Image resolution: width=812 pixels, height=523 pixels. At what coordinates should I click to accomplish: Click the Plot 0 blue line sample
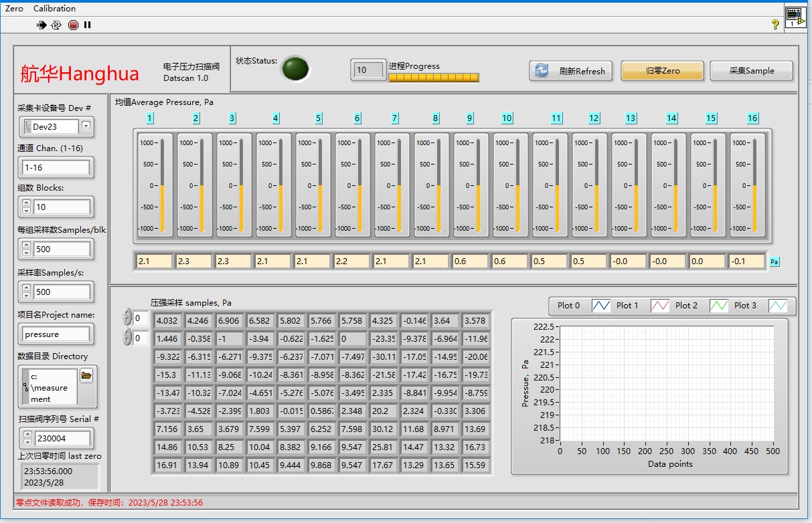600,306
